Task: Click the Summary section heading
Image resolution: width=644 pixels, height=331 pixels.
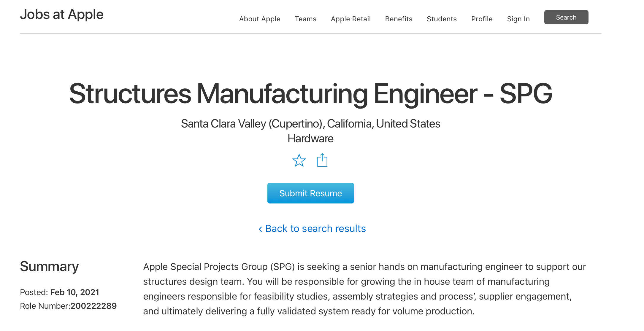Action: [x=49, y=266]
